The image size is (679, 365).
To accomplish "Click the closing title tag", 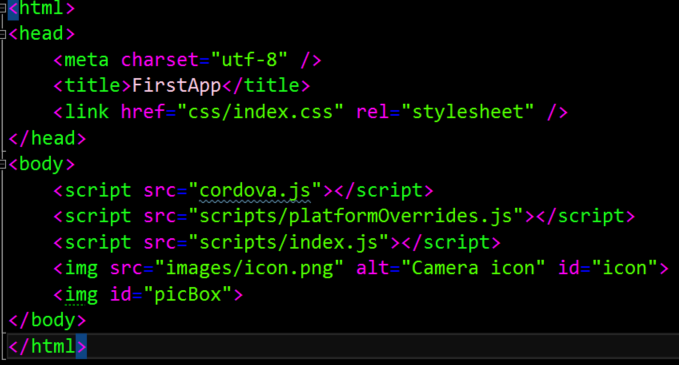I will pyautogui.click(x=266, y=86).
